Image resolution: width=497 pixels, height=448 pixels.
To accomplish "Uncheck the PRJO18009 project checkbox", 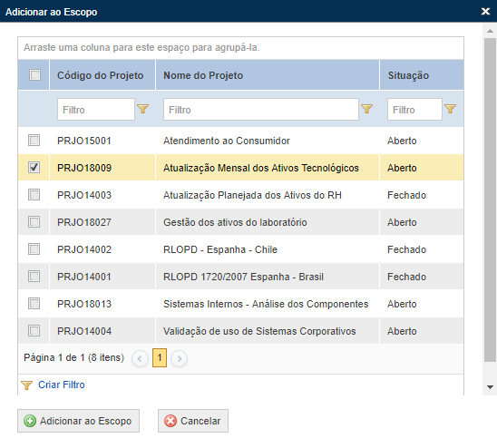I will tap(34, 167).
